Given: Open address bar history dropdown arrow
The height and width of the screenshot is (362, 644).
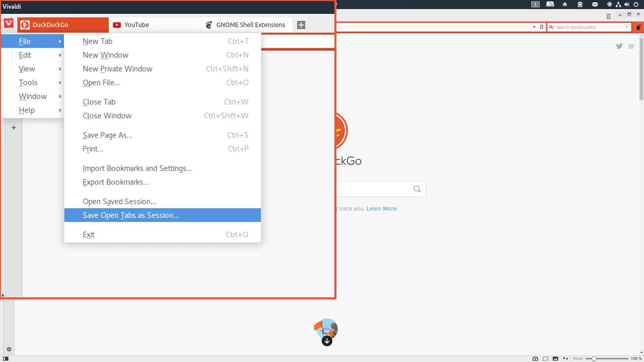Looking at the screenshot, I should tap(534, 27).
